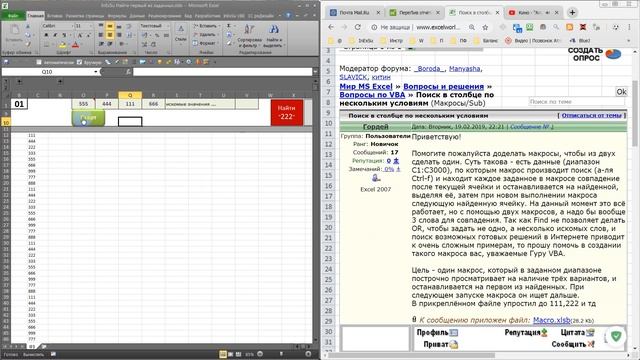Open the Баланс bookmarks folder

click(487, 40)
